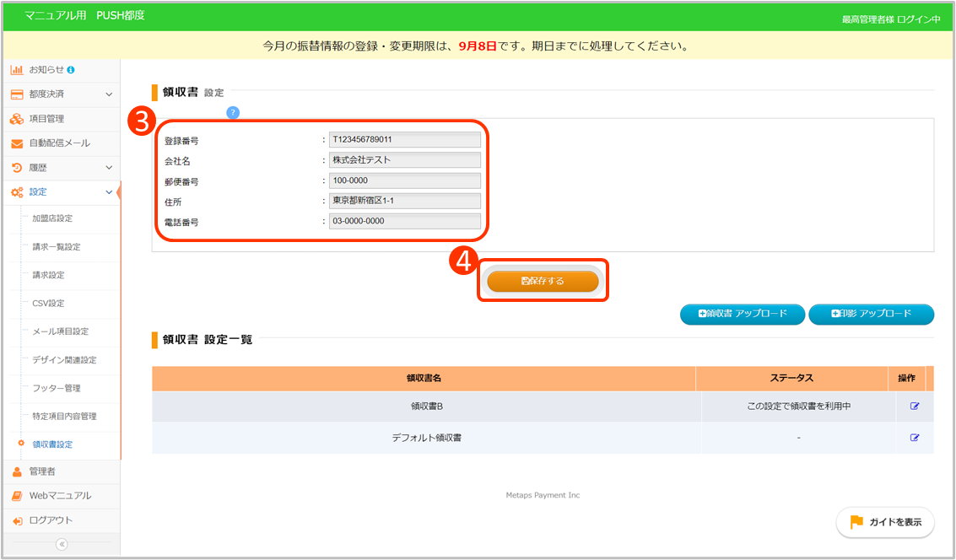Expand the 都度決済 menu chevron
Screen dimensions: 956x560
(x=109, y=94)
